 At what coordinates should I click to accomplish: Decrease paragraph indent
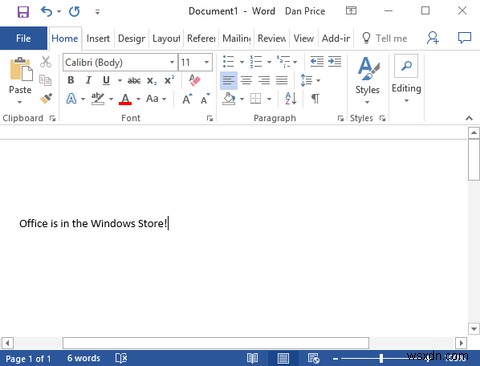[x=317, y=62]
